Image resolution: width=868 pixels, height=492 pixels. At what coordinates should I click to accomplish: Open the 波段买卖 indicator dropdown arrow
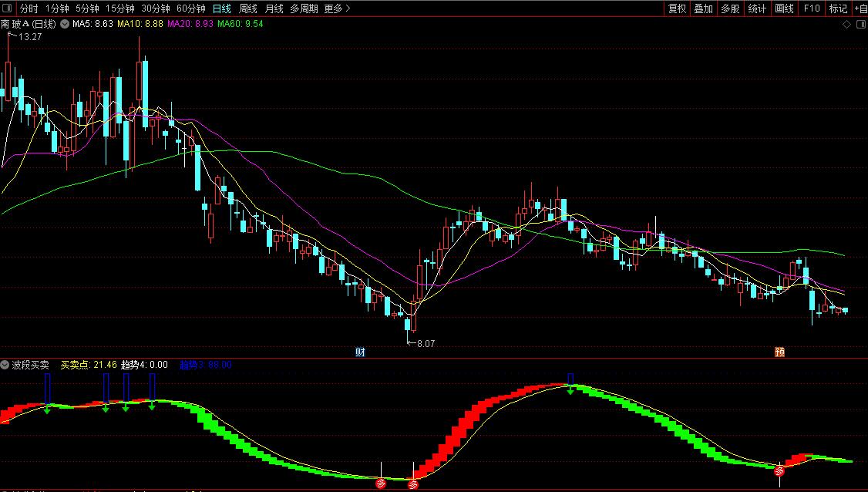click(x=5, y=365)
